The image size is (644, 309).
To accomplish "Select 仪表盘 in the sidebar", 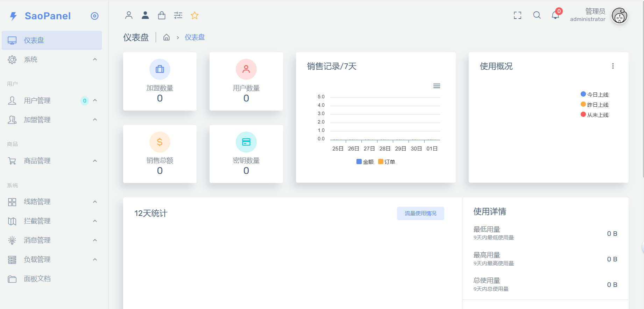I will (x=34, y=41).
